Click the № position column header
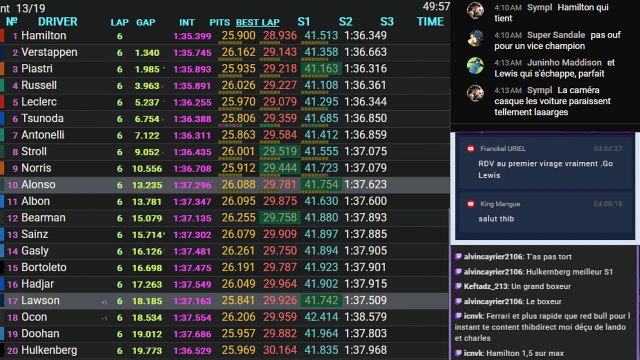 coord(12,22)
